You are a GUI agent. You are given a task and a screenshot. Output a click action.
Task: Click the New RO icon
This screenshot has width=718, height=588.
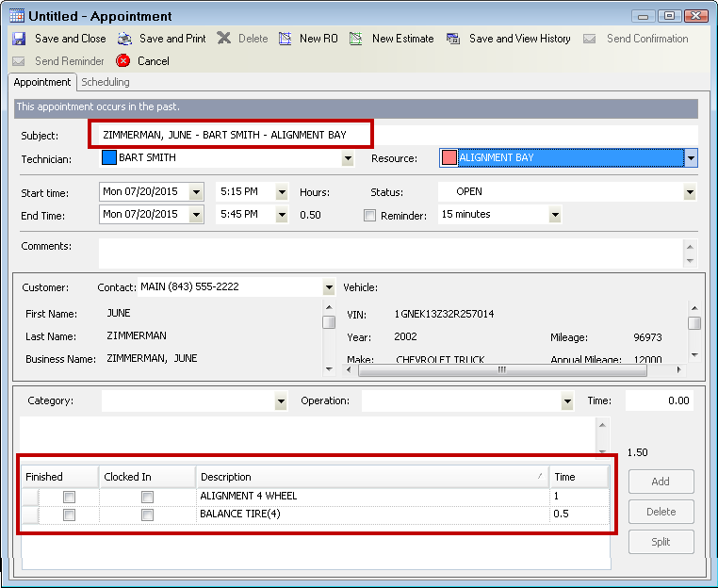tap(286, 39)
